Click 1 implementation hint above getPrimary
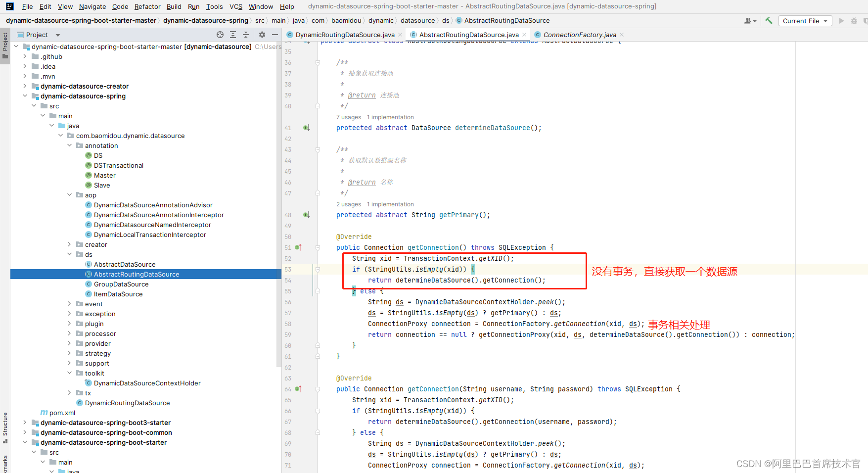The width and height of the screenshot is (868, 473). click(390, 204)
